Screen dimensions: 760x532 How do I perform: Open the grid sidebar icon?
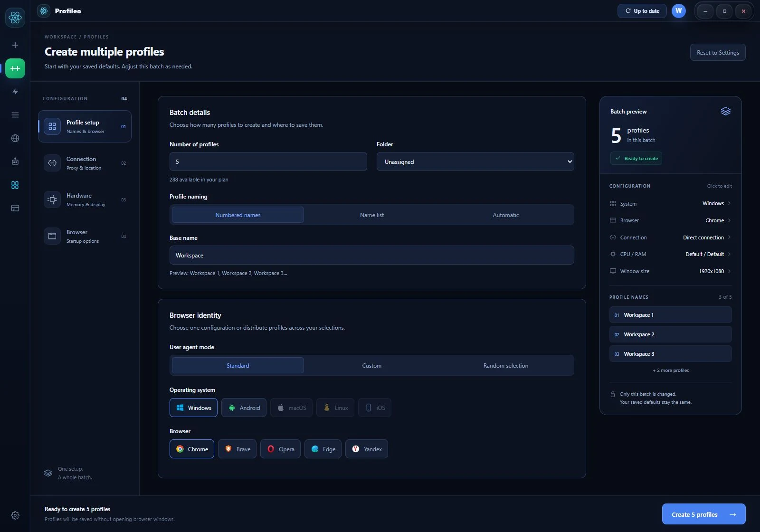[x=15, y=185]
